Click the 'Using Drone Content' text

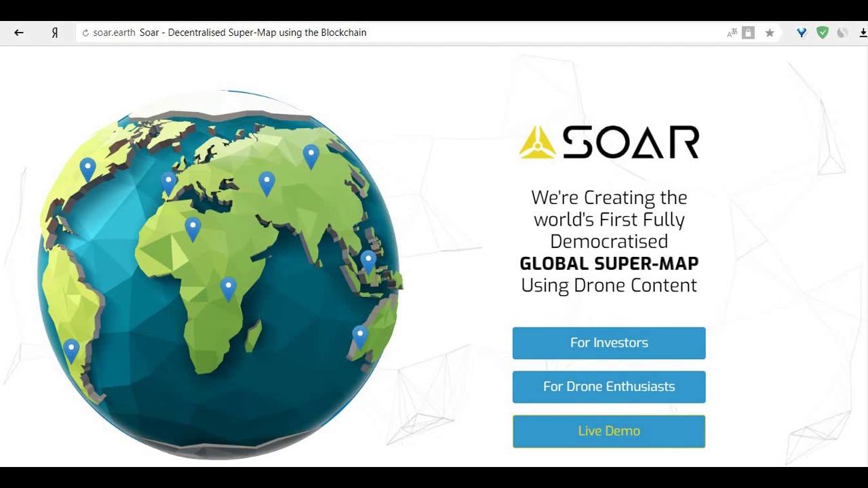609,285
